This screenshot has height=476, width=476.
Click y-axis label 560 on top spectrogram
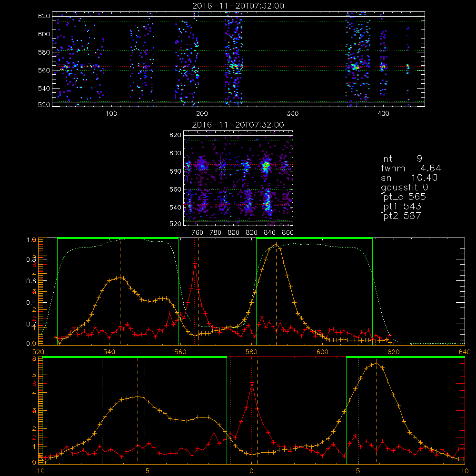click(x=44, y=70)
